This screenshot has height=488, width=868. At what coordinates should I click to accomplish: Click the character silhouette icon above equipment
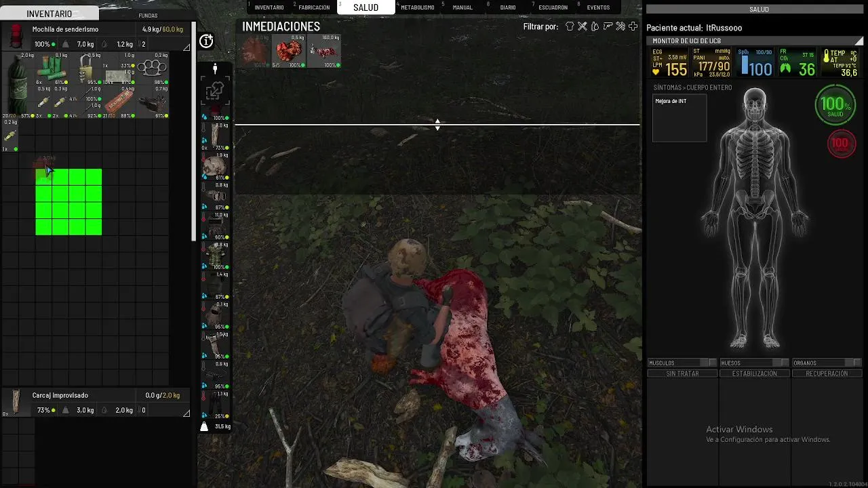pos(215,69)
